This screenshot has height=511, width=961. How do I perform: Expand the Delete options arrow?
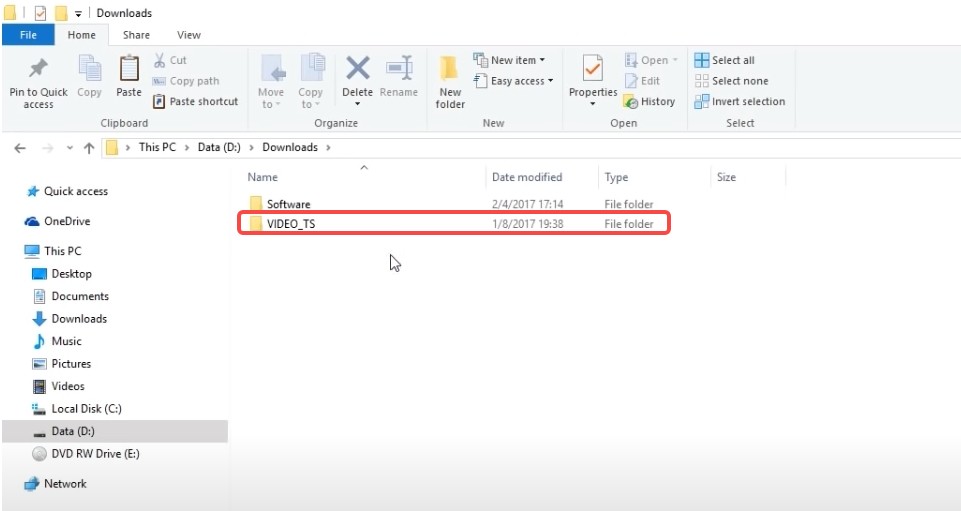click(357, 104)
